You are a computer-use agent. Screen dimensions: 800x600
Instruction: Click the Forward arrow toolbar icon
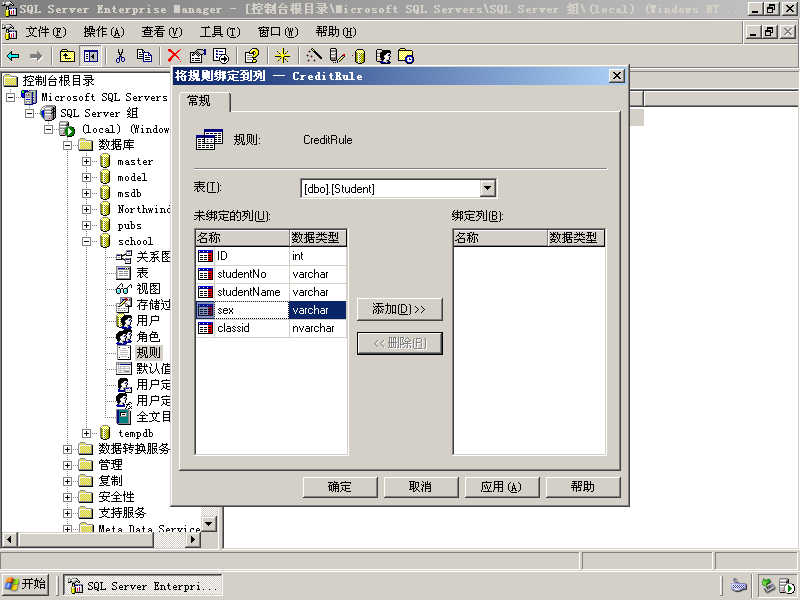[x=36, y=56]
